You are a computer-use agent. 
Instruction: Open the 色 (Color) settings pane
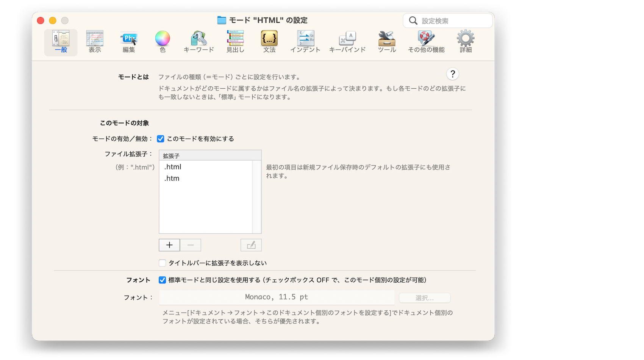point(163,42)
